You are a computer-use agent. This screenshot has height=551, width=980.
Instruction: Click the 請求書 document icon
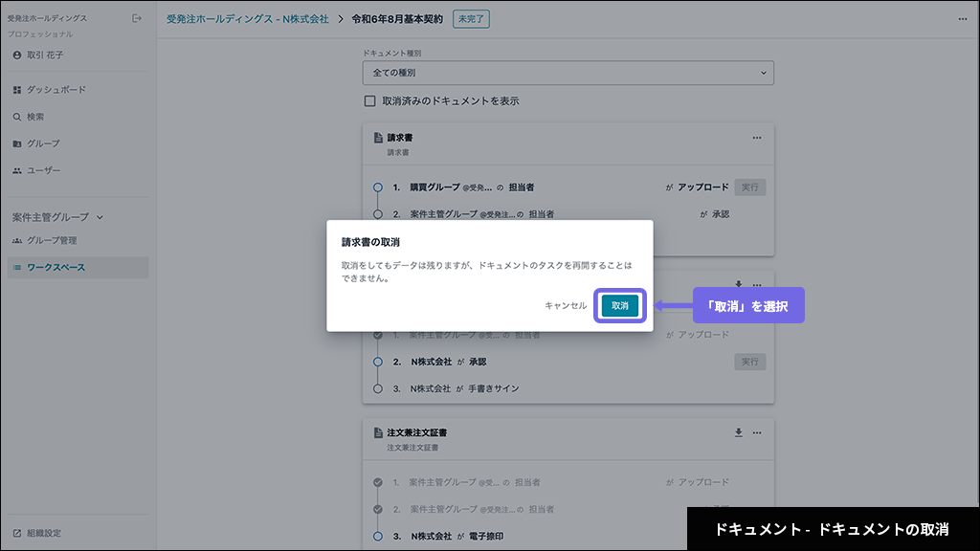click(x=378, y=138)
